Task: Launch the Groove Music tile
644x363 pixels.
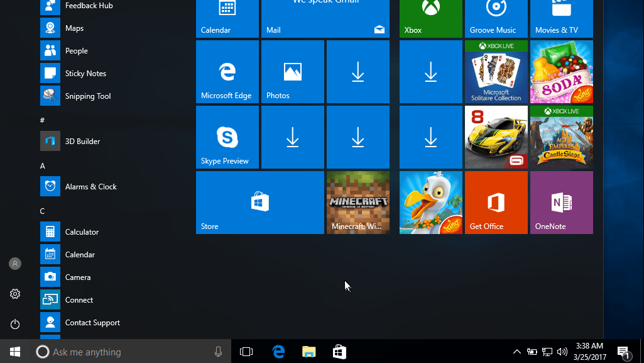Action: click(496, 18)
